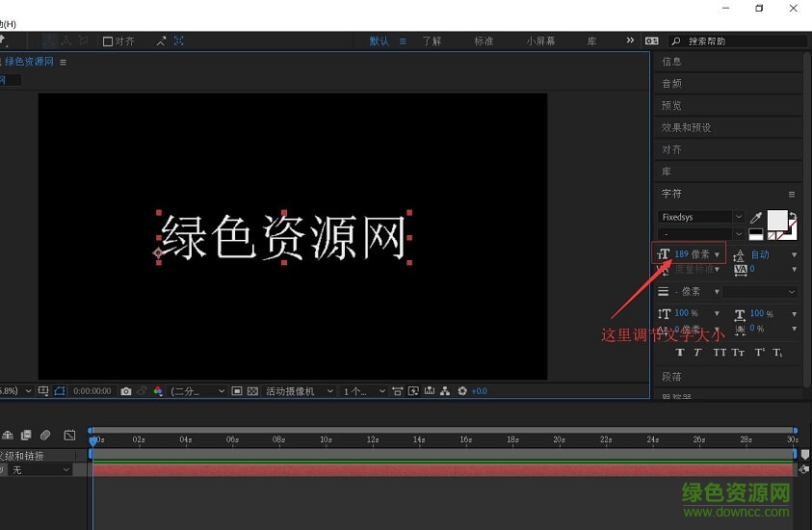Open the parent 无 dropdown in timeline
812x530 pixels.
(40, 470)
